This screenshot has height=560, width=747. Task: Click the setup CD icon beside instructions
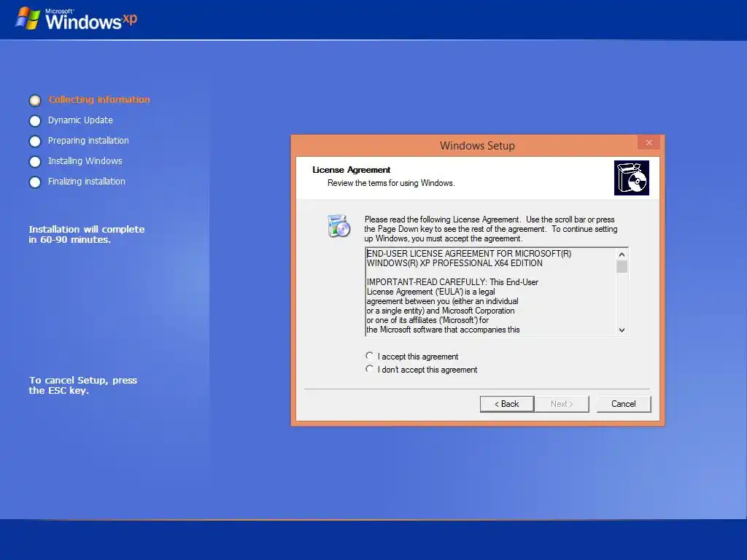point(338,226)
